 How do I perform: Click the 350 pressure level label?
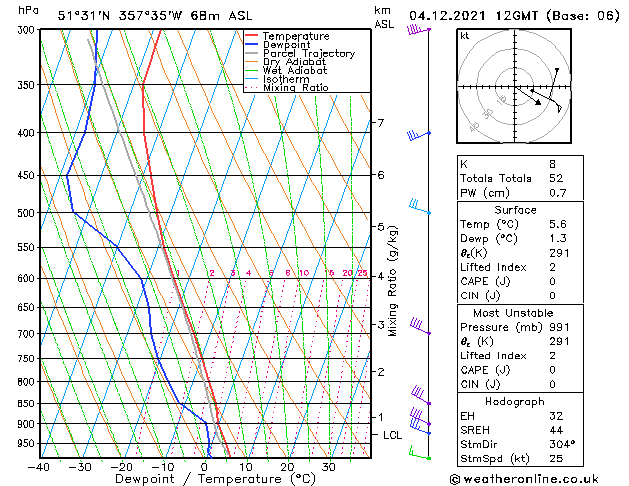pyautogui.click(x=28, y=85)
